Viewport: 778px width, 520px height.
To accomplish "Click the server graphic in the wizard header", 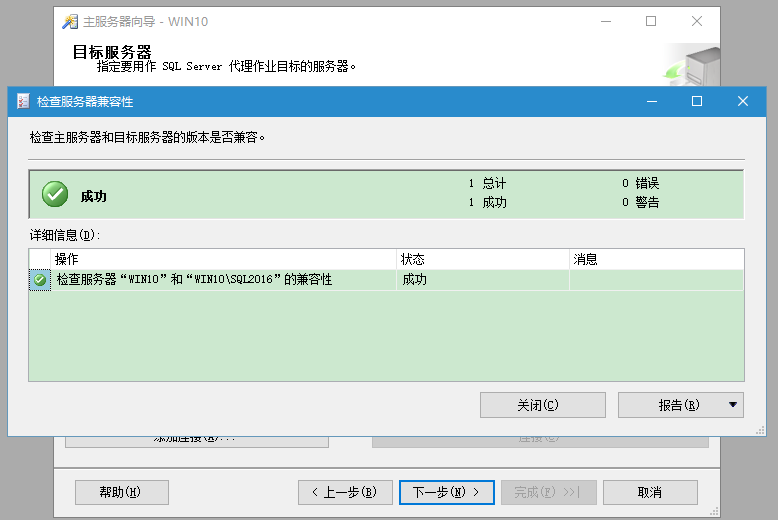I will coord(693,63).
